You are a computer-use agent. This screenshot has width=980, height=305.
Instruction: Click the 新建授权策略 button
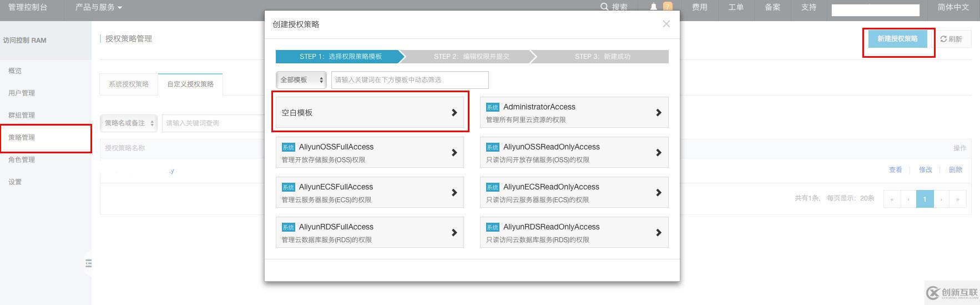tap(897, 39)
